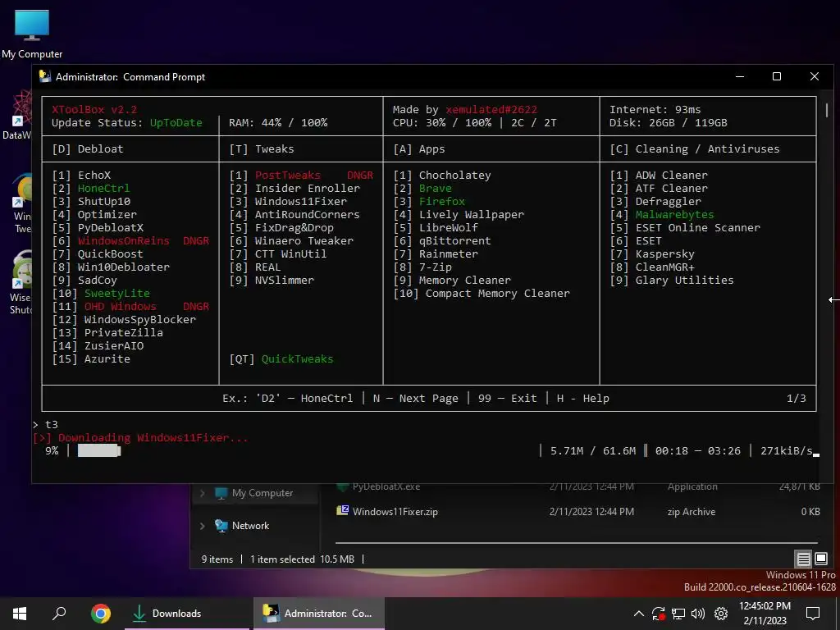Click the Windows11Fixer entry in the Tweaks list
The image size is (840, 630).
(x=300, y=202)
